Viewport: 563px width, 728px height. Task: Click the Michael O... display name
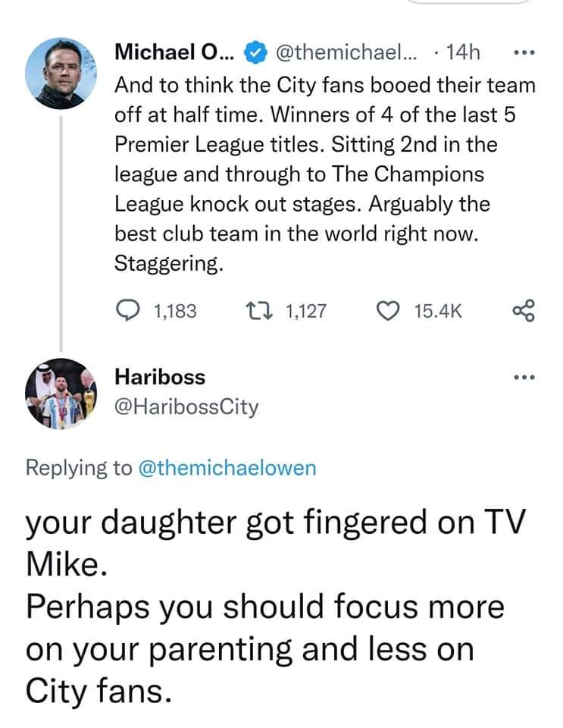pyautogui.click(x=175, y=52)
